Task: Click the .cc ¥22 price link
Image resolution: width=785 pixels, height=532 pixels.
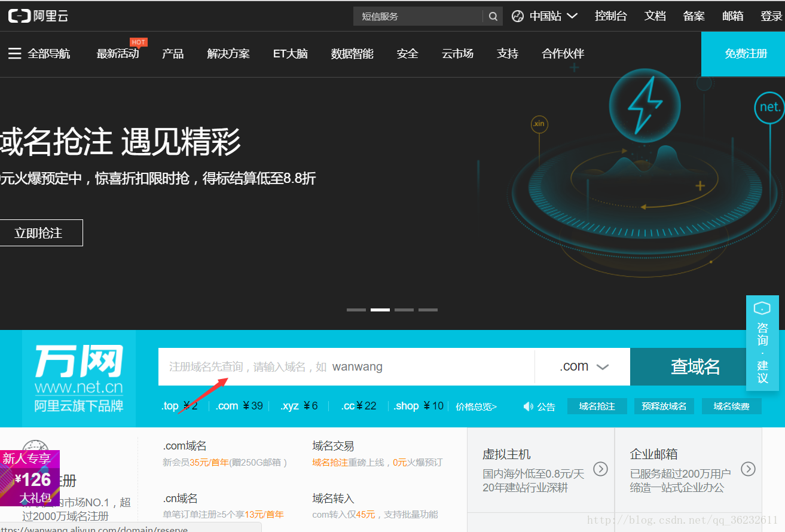Action: tap(359, 406)
